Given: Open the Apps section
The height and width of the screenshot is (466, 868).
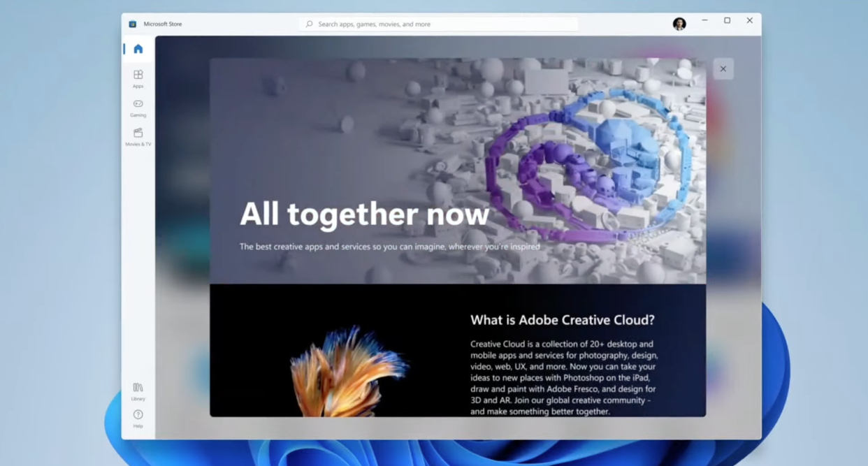Looking at the screenshot, I should click(x=138, y=79).
